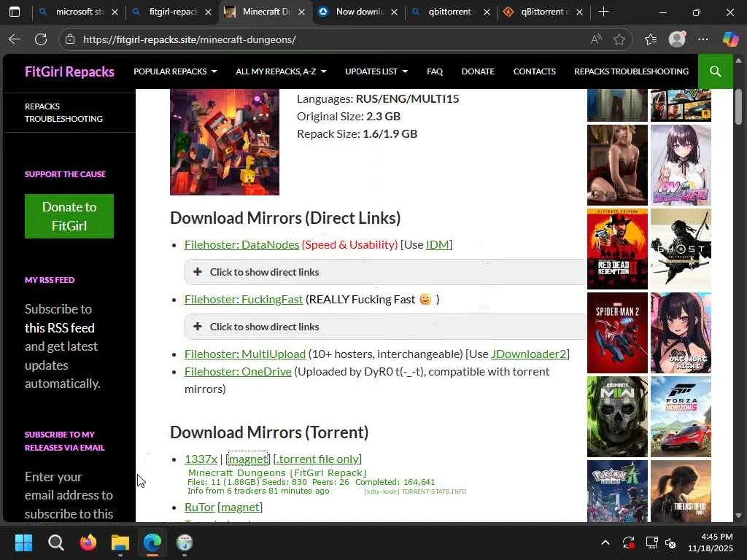Screen dimensions: 747x560
Task: Open the RuTor torrent link
Action: coord(200,507)
